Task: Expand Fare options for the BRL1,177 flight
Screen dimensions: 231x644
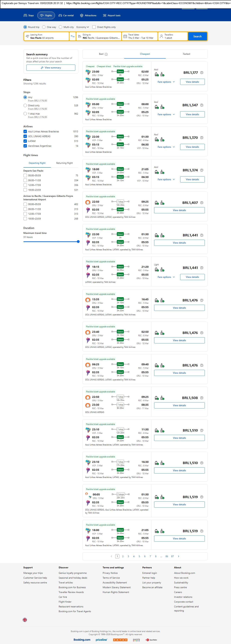Action: point(166,82)
